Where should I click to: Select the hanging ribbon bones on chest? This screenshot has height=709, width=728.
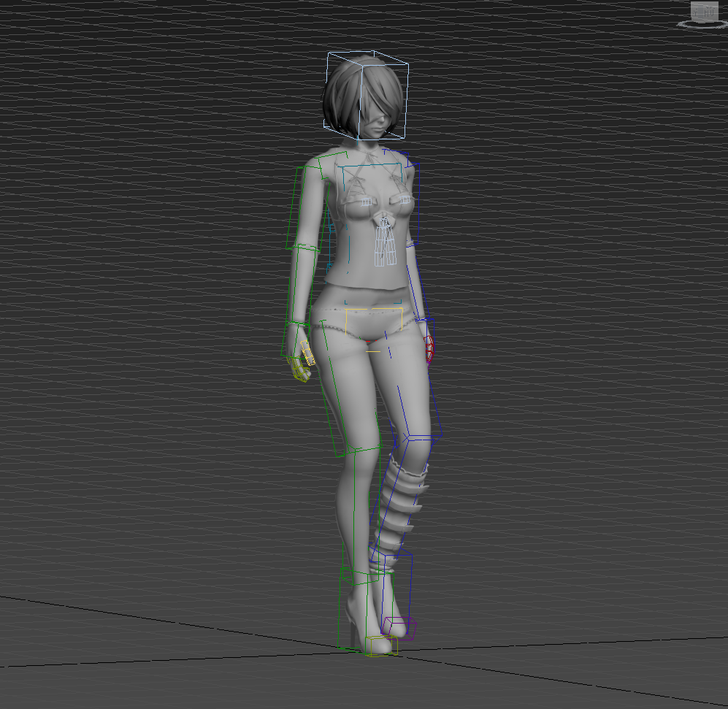(x=385, y=242)
